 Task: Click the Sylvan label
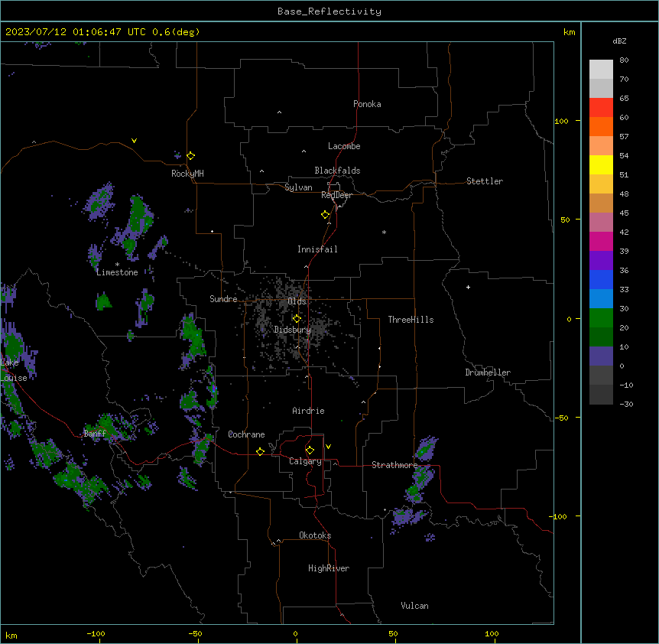pyautogui.click(x=298, y=187)
